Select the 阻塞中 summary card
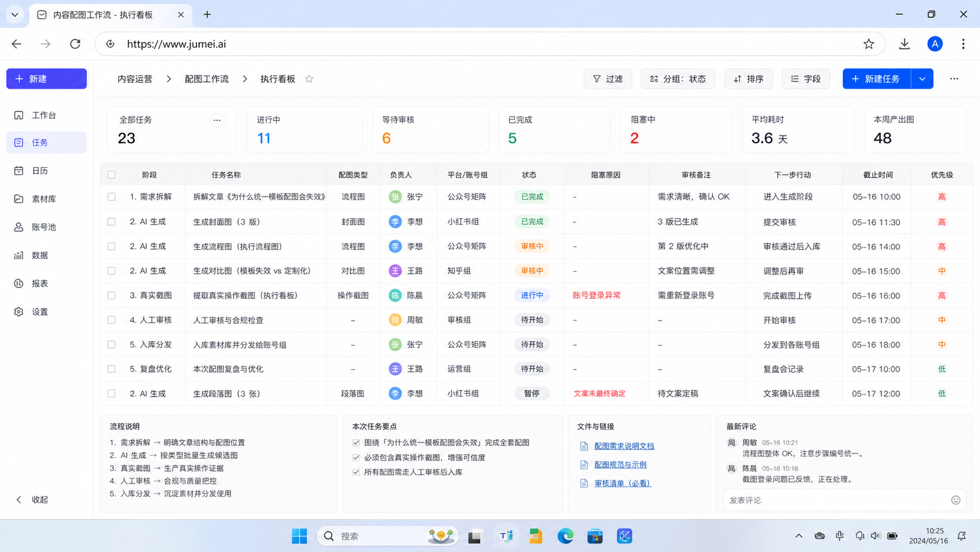 point(676,130)
